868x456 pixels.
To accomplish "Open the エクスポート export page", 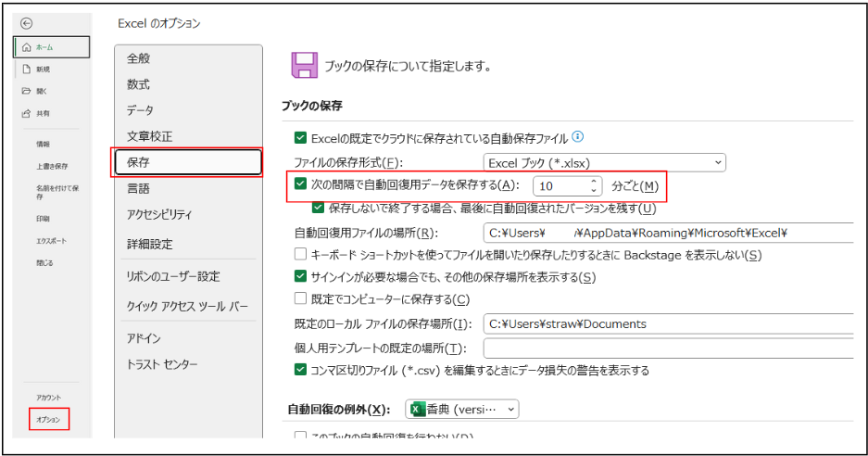I will point(52,241).
